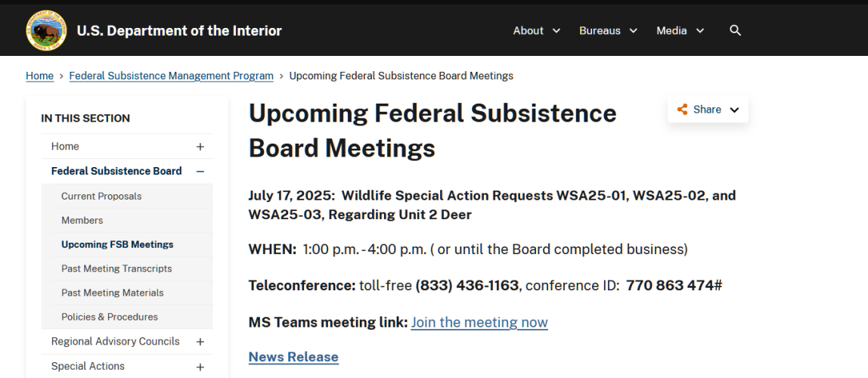Select Current Proposals in sidebar
The height and width of the screenshot is (378, 868).
101,197
